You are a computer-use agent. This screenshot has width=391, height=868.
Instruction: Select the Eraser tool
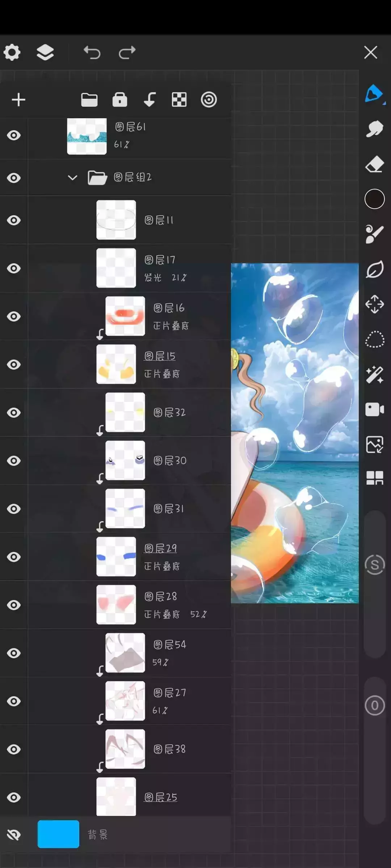coord(374,164)
